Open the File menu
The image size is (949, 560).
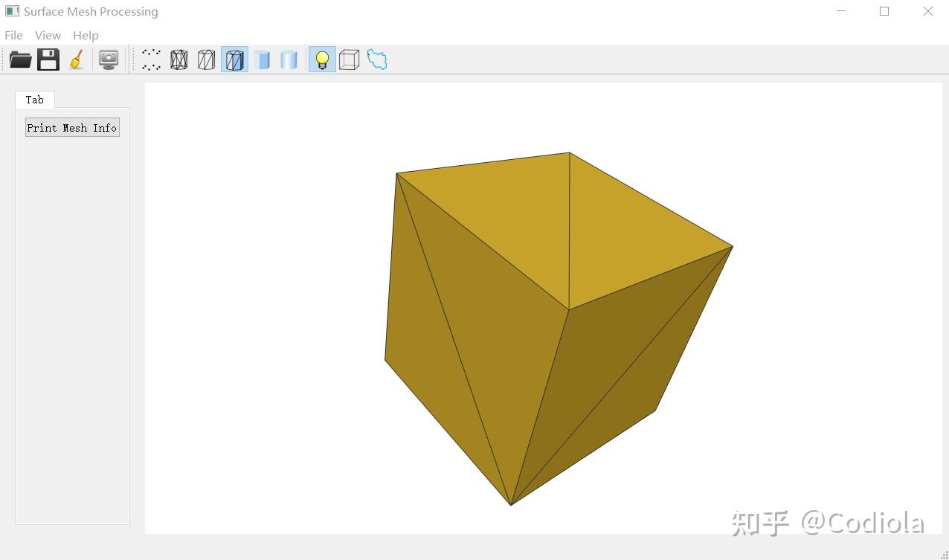click(13, 35)
